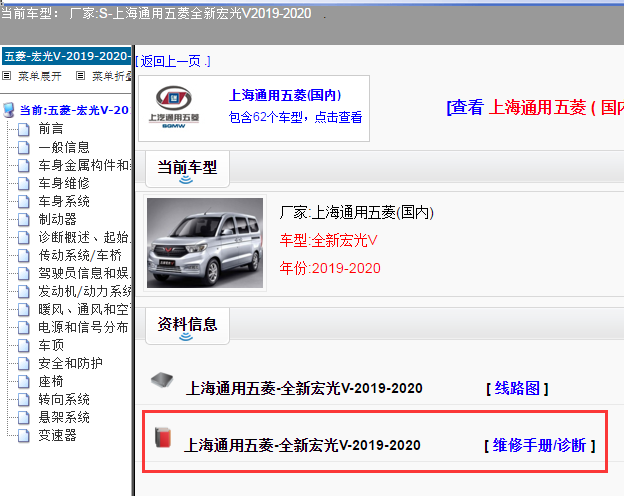Click the 线路图 row title text
The image size is (624, 496).
(304, 388)
